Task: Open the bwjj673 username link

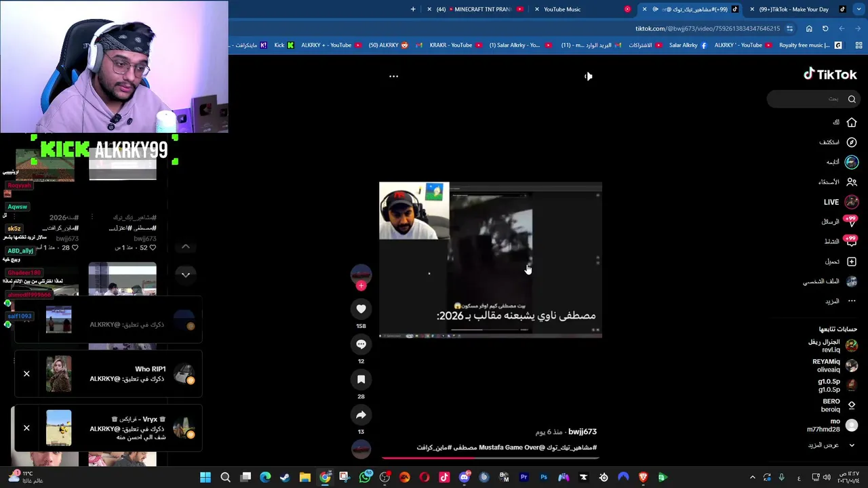Action: (582, 432)
